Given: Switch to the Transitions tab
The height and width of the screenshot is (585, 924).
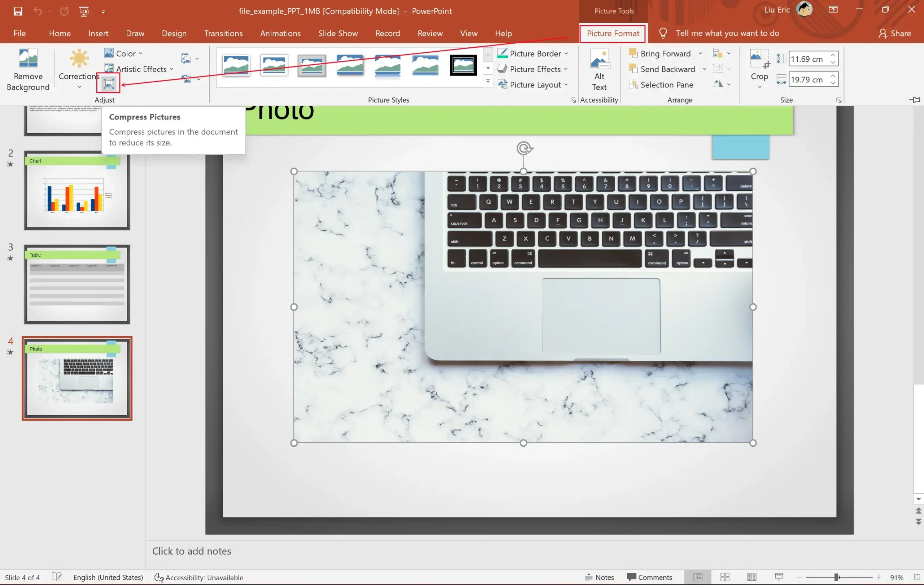Looking at the screenshot, I should coord(223,33).
